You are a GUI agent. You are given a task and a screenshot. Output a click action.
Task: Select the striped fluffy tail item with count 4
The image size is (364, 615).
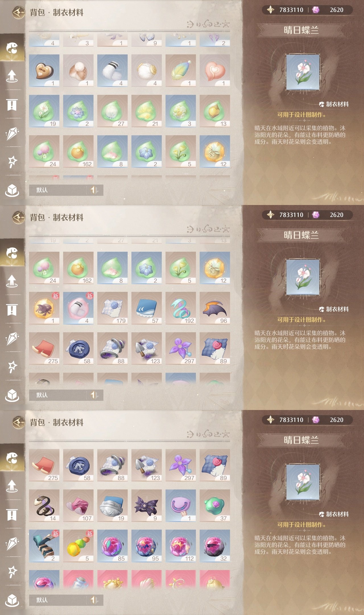(112, 71)
